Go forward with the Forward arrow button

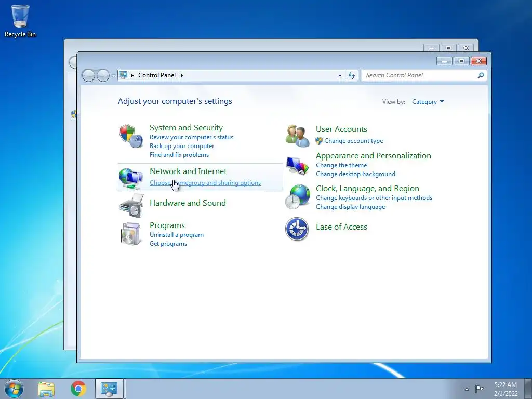(x=103, y=75)
